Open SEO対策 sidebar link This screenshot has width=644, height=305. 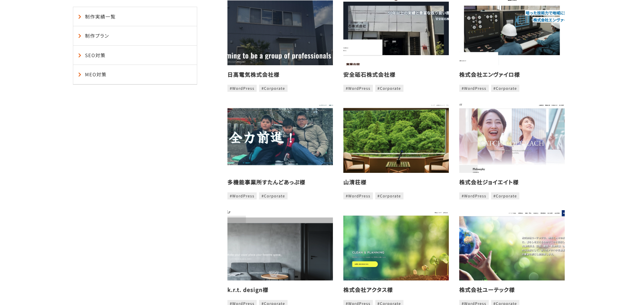(95, 55)
